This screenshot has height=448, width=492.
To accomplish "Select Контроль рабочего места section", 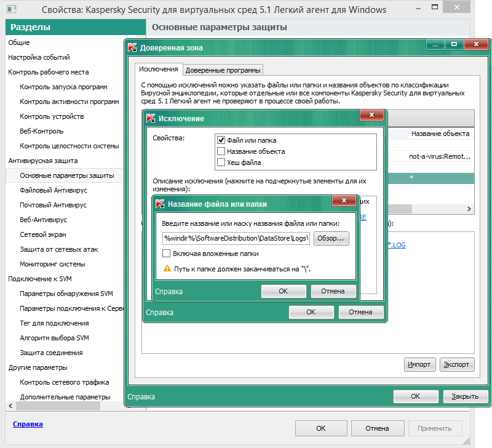I will [x=49, y=72].
